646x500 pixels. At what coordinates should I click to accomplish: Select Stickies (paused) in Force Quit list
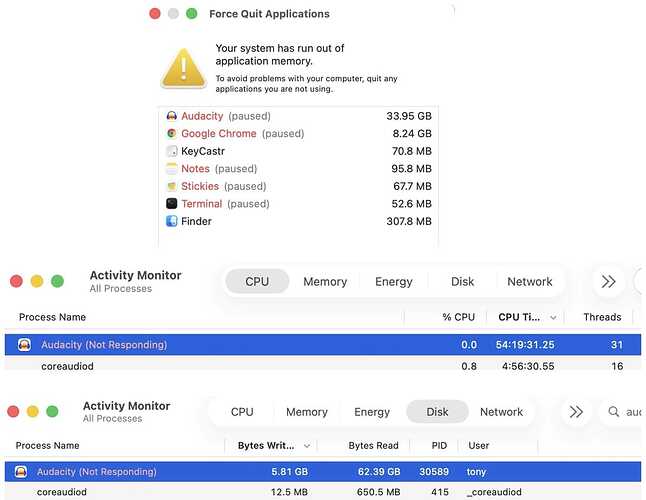point(298,186)
